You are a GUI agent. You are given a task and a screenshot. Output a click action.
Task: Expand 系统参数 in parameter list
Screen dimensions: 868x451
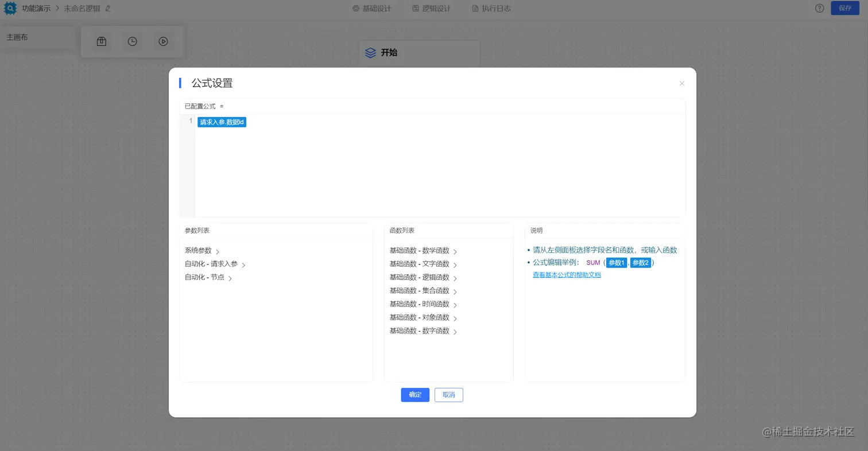202,251
